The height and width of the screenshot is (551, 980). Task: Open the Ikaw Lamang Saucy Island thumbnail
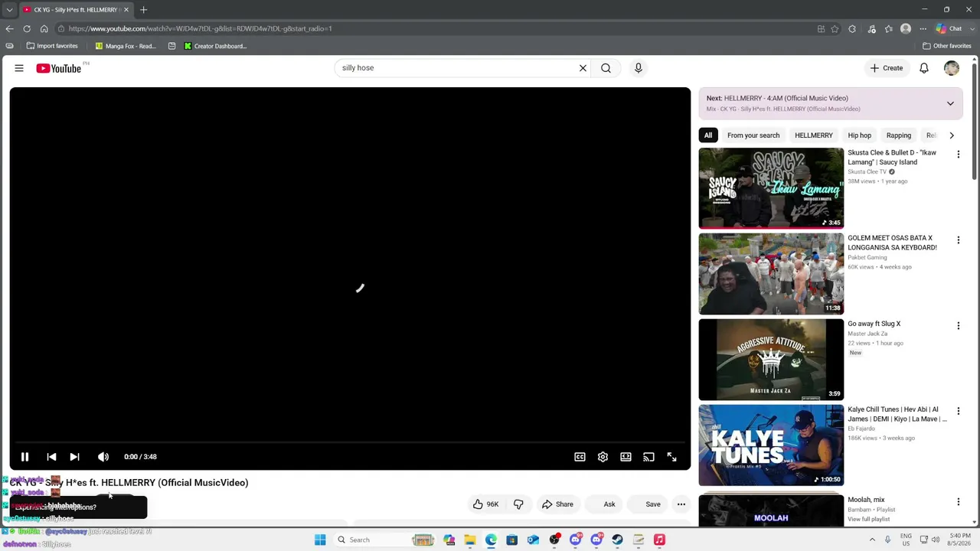771,188
